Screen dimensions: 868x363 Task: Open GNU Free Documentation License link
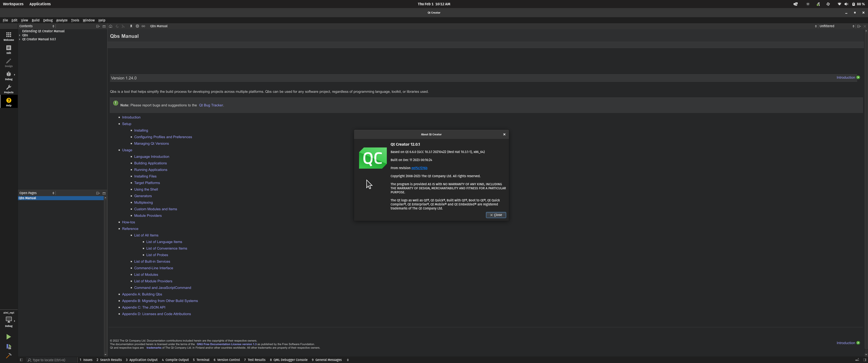pos(226,344)
